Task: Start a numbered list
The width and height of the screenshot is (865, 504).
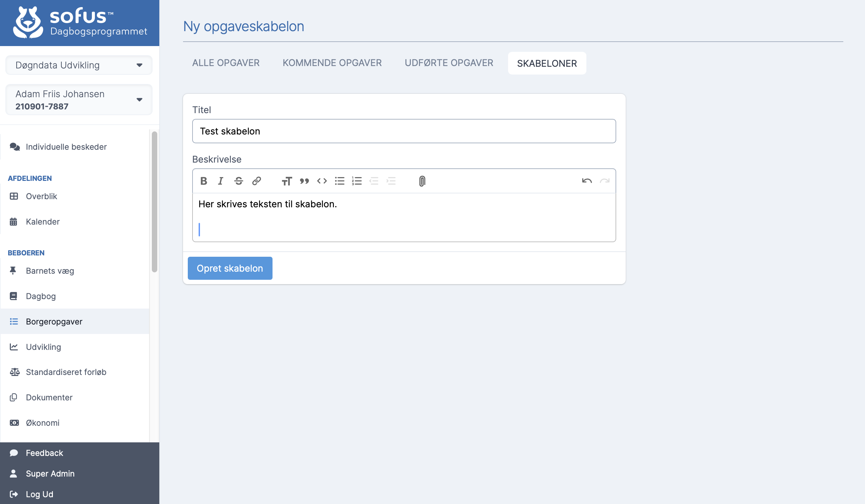Action: tap(357, 181)
